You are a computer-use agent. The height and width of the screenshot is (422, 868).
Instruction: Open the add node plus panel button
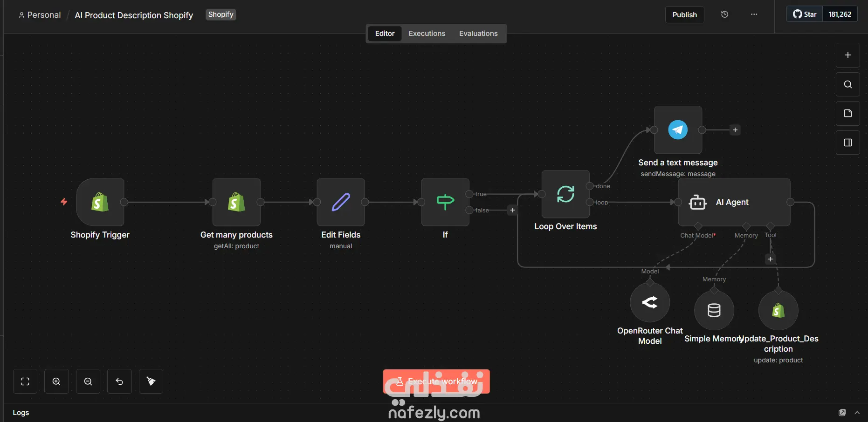click(847, 55)
